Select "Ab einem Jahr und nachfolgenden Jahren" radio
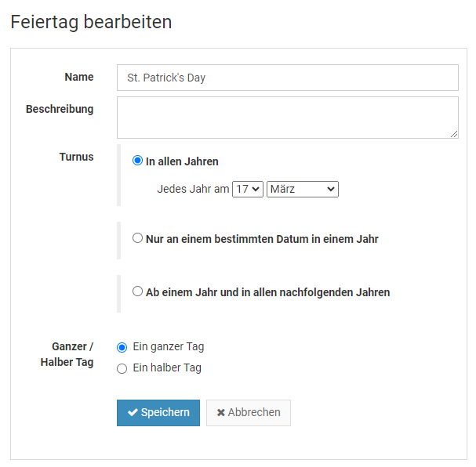This screenshot has width=476, height=467. point(138,291)
